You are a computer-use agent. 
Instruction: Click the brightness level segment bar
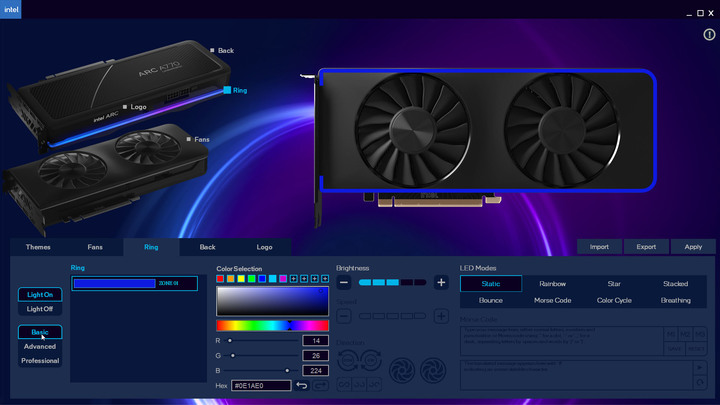(393, 282)
